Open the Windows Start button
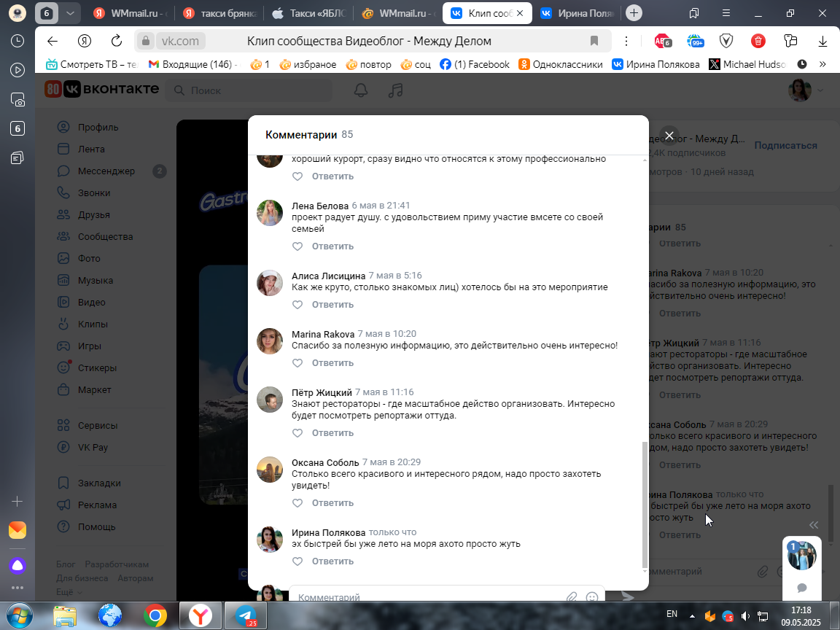840x630 pixels. tap(19, 616)
